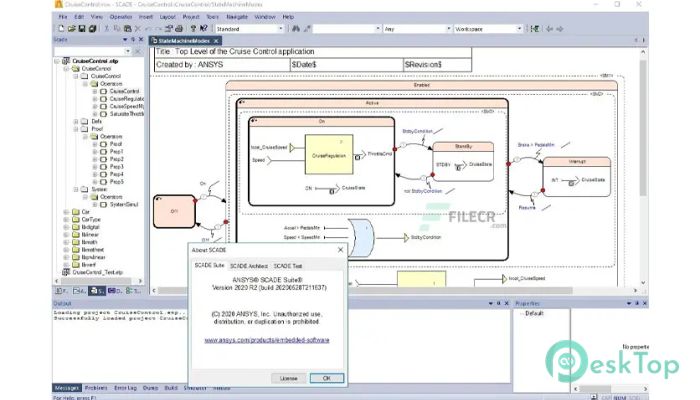Select the Prop3 operator in tree

coord(117,167)
